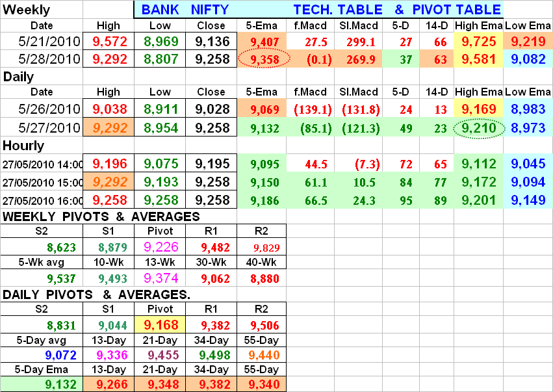Select daily close value 9,028
This screenshot has height=392, width=553.
[212, 109]
